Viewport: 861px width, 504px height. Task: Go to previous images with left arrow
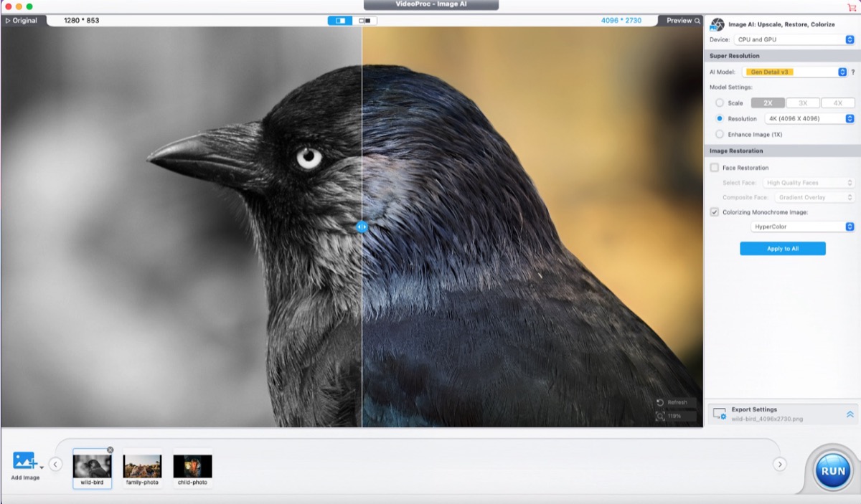pyautogui.click(x=56, y=464)
